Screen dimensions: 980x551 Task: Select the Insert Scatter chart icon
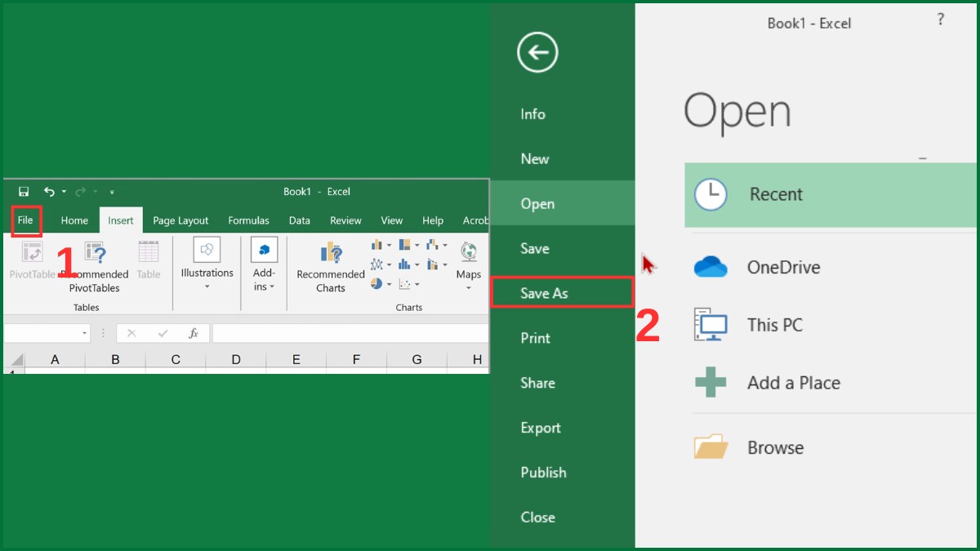click(x=404, y=283)
